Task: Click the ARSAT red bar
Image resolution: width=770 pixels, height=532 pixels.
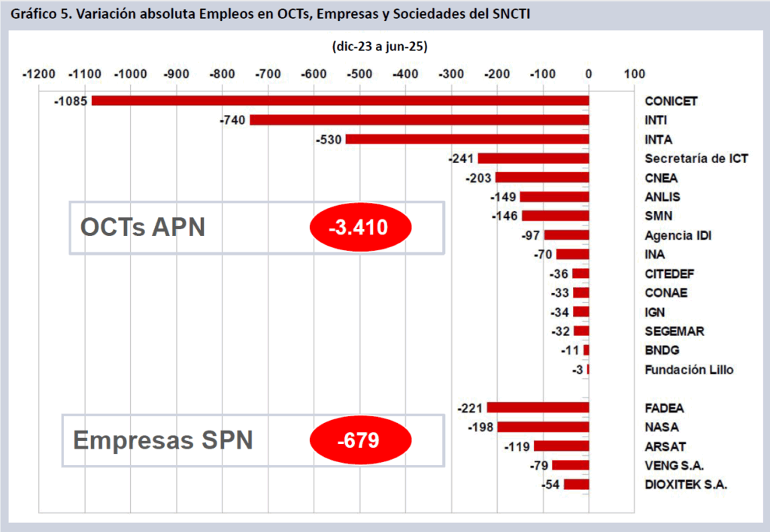Action: point(561,446)
